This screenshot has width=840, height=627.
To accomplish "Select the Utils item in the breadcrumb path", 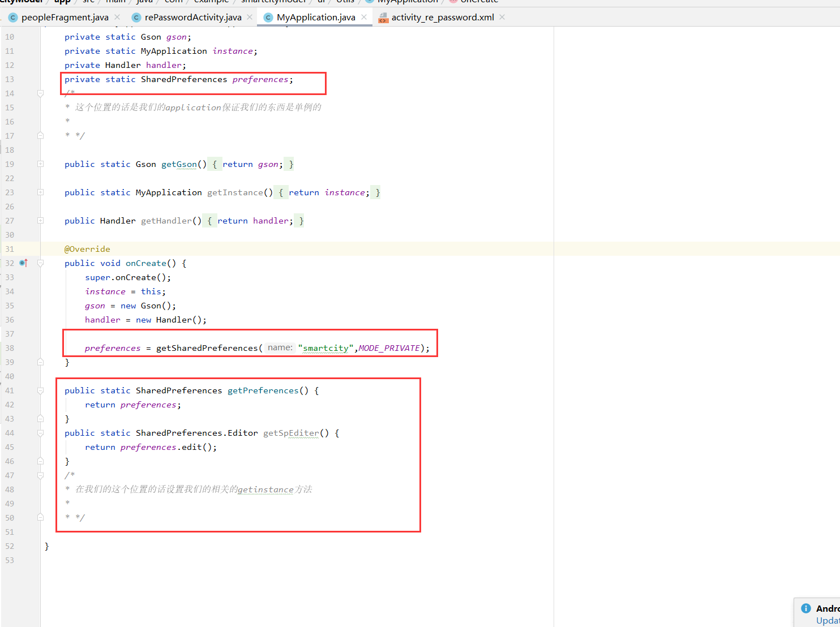I will 345,2.
